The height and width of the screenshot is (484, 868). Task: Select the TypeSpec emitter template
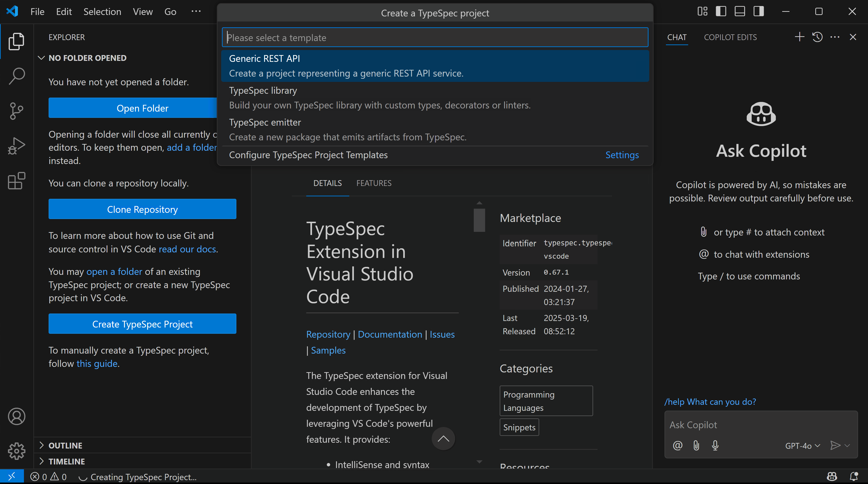(x=435, y=130)
